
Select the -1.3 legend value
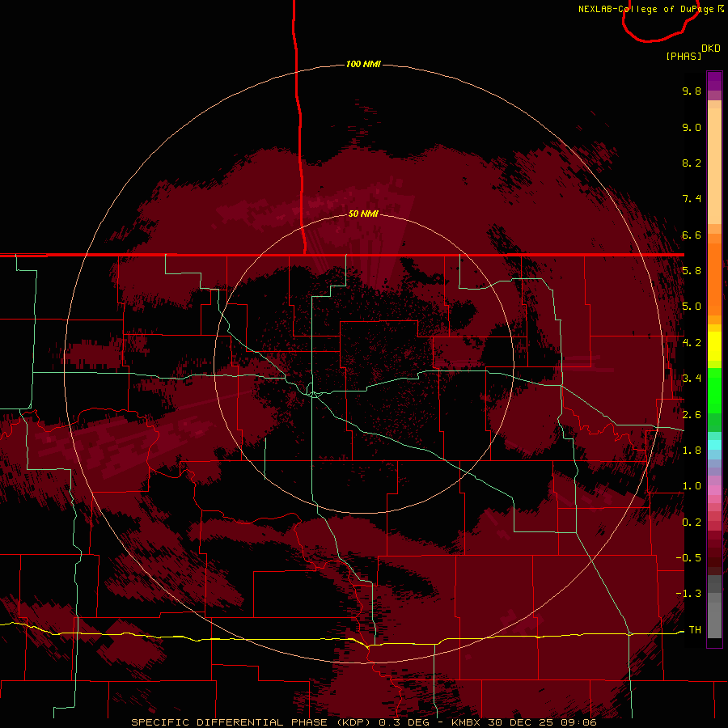click(688, 594)
